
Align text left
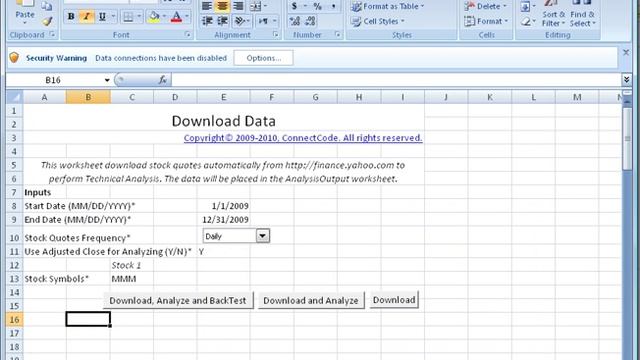click(x=207, y=6)
